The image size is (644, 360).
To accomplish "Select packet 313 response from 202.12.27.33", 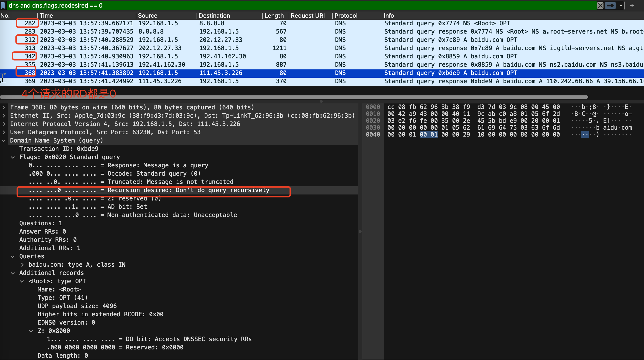I will click(322, 48).
